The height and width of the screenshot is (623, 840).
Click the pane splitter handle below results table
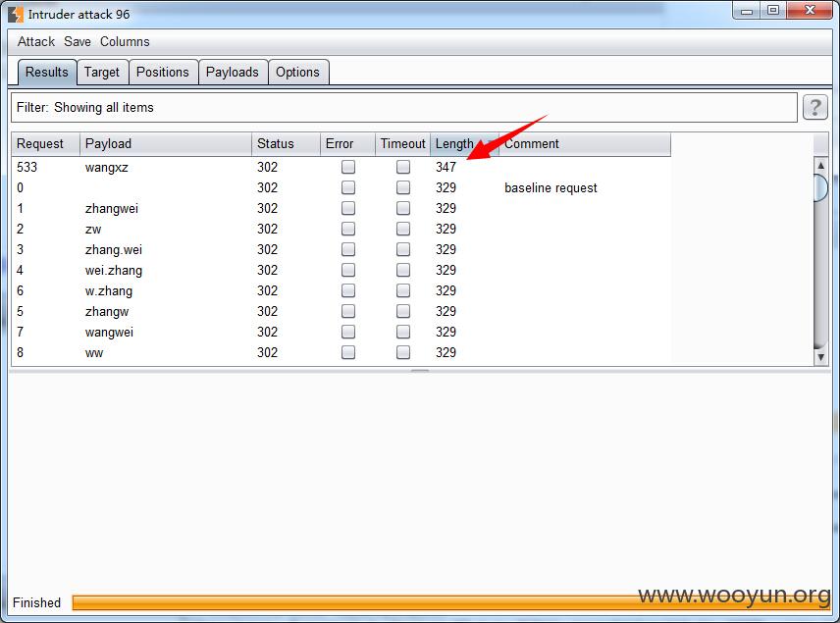(420, 370)
